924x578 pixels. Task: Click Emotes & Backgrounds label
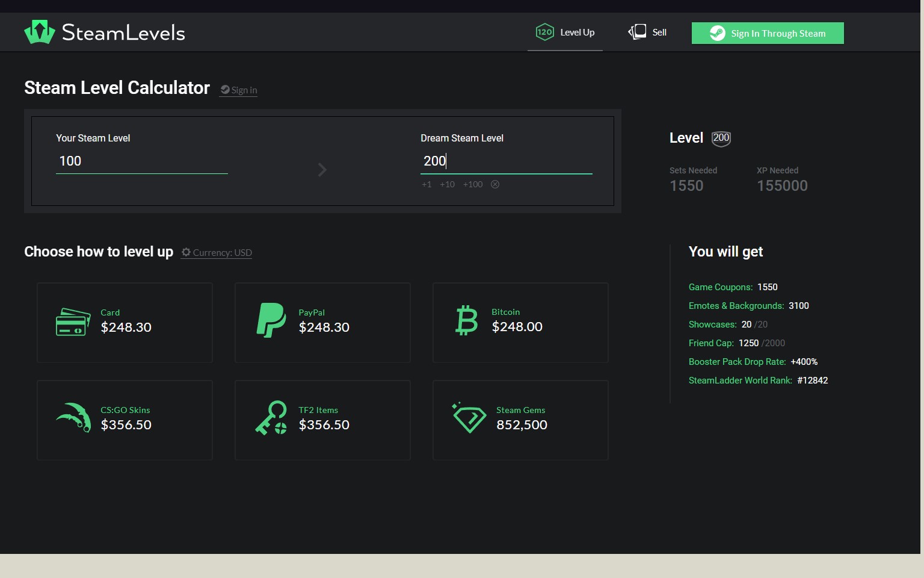[x=736, y=306]
